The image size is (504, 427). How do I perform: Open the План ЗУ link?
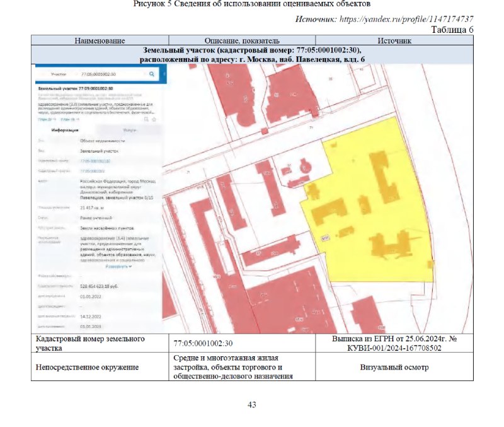coord(47,119)
